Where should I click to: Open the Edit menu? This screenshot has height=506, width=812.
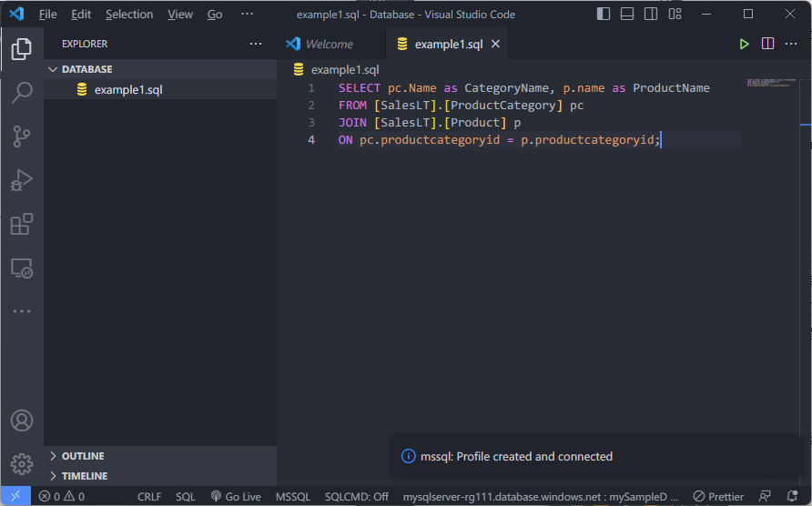point(81,14)
